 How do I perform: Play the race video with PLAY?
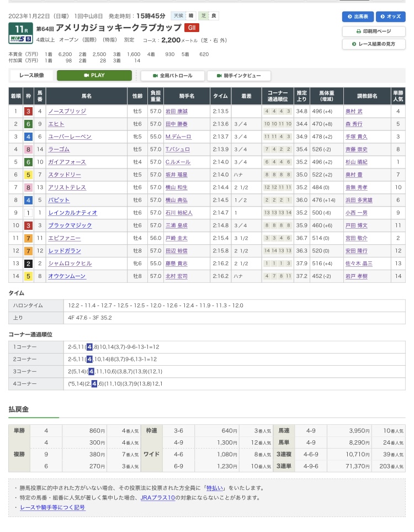click(x=94, y=75)
